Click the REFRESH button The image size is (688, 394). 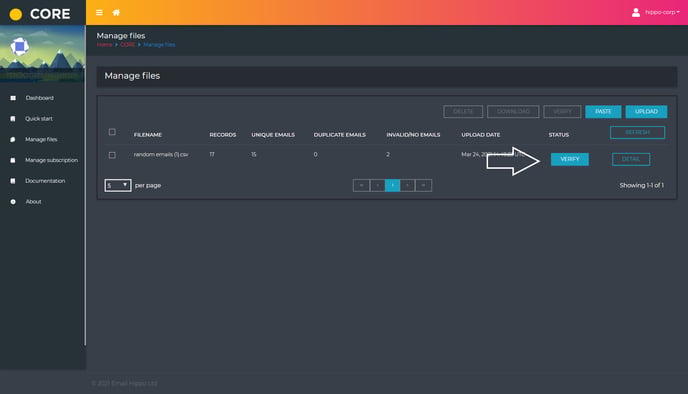[638, 133]
